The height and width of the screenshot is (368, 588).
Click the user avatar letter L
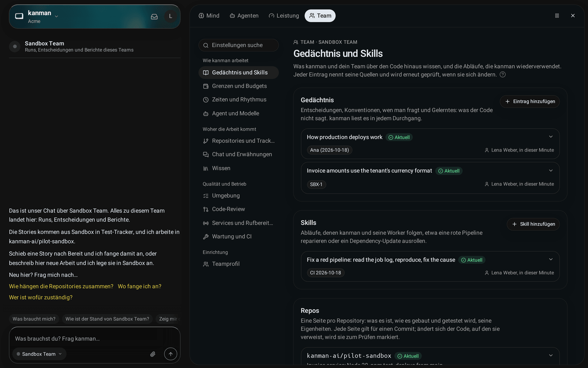(171, 16)
